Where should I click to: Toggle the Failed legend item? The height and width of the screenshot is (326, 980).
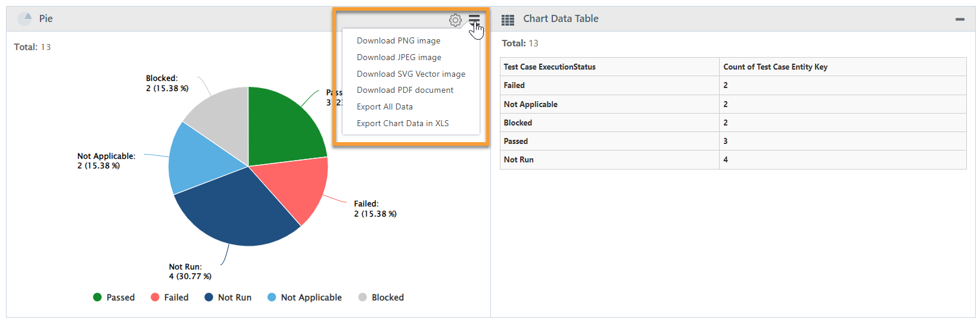(x=170, y=297)
